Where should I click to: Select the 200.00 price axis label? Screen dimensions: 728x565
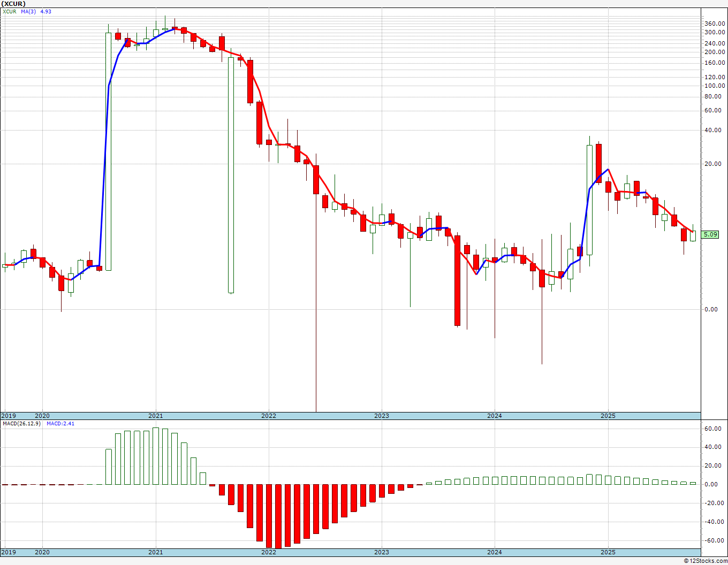[x=715, y=52]
